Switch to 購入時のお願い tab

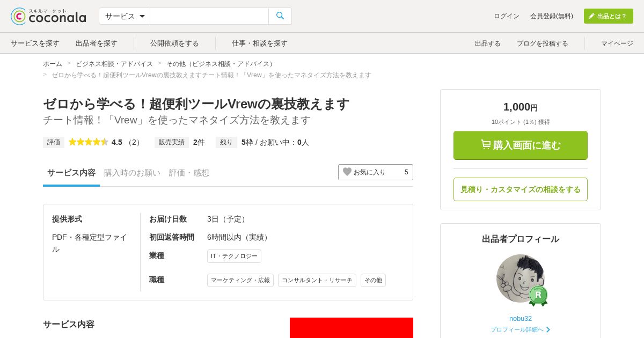[132, 173]
